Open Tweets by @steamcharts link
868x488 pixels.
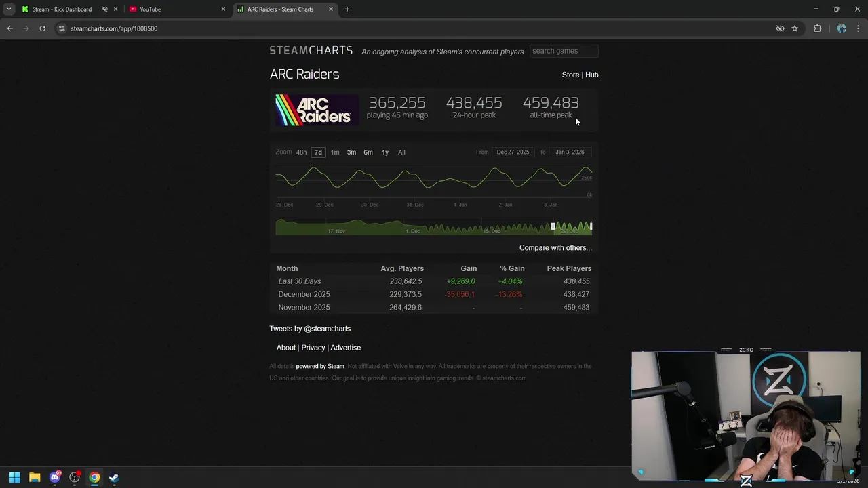(310, 329)
